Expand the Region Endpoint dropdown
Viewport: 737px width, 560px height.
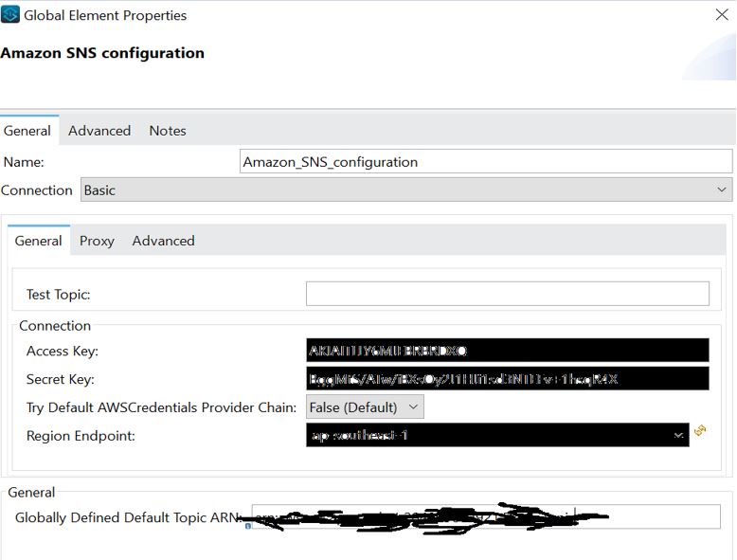[x=678, y=436]
